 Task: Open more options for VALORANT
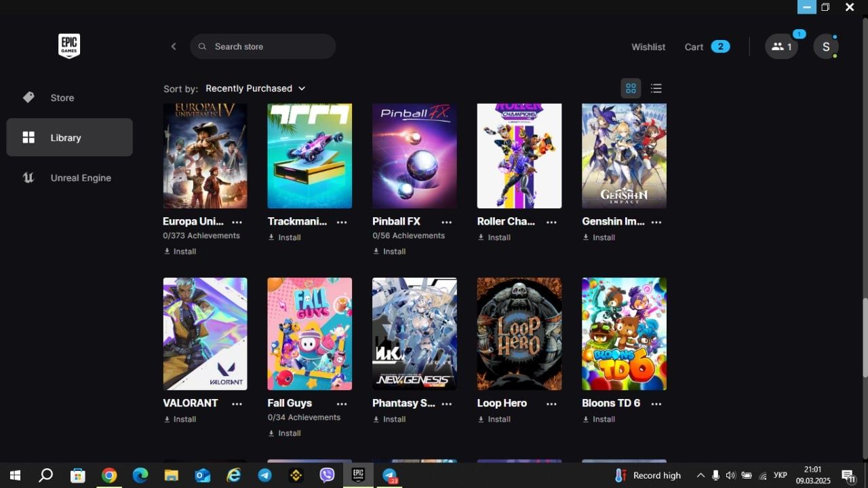pyautogui.click(x=237, y=404)
